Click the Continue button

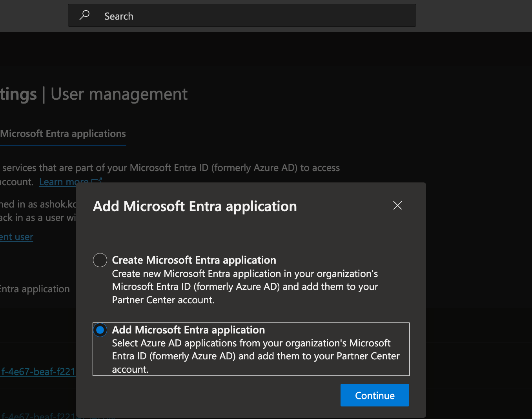click(375, 395)
